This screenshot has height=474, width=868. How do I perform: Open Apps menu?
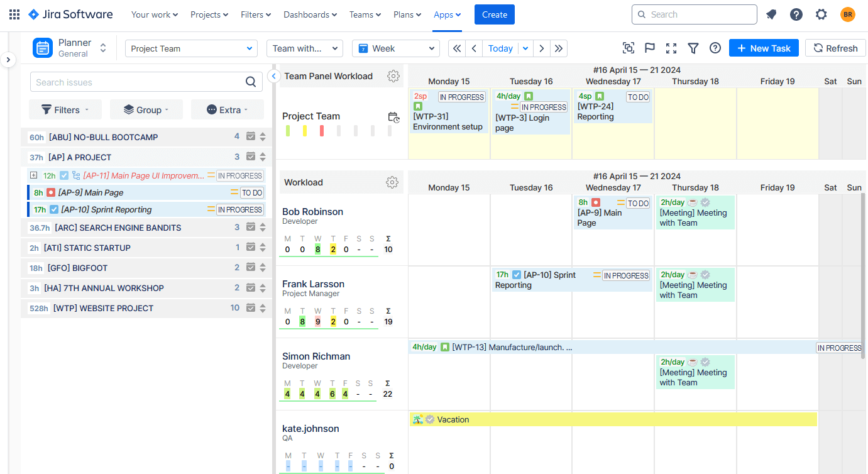pos(448,14)
